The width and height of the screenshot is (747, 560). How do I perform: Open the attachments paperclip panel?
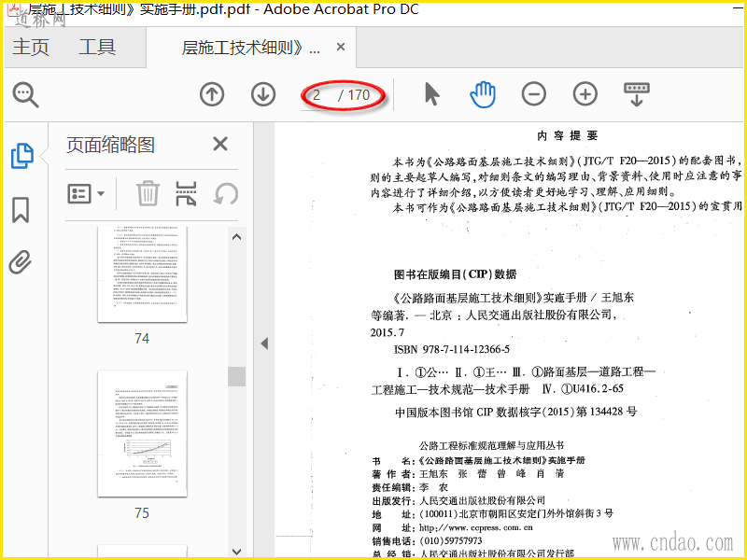click(x=21, y=262)
